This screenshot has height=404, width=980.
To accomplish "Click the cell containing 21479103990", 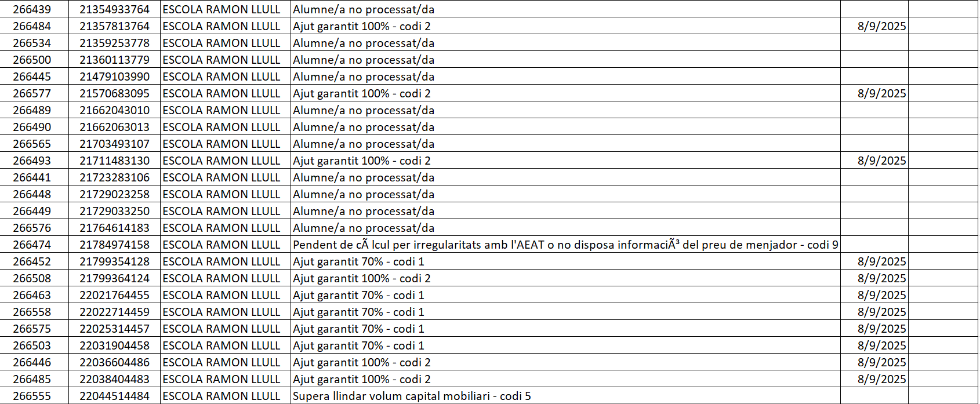I will tap(114, 77).
